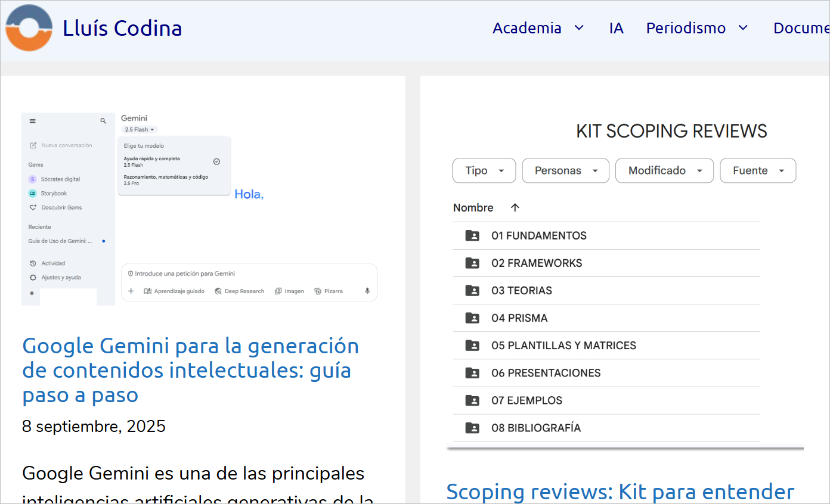Image resolution: width=830 pixels, height=504 pixels.
Task: Open the Tipo filter dropdown
Action: click(484, 171)
